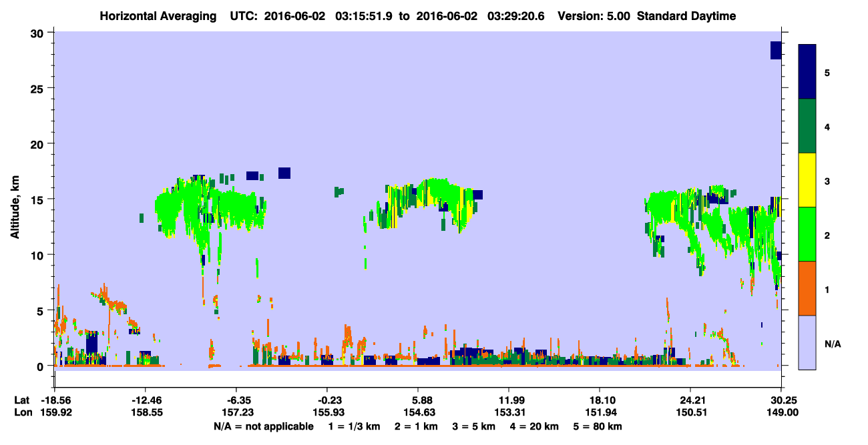Click legend text '3 = 5 km'
Viewport: 868px width, 445px height.
tap(473, 426)
